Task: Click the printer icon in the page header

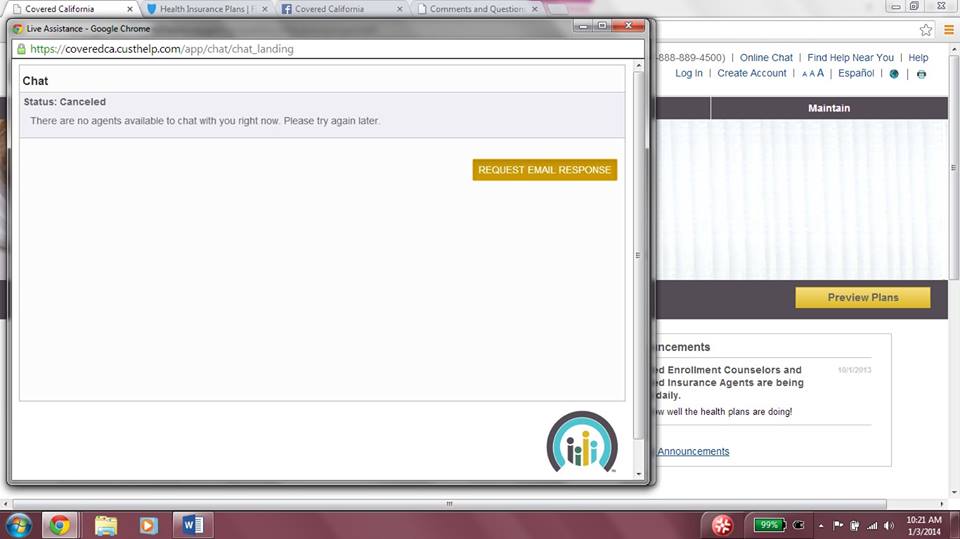Action: click(x=921, y=74)
